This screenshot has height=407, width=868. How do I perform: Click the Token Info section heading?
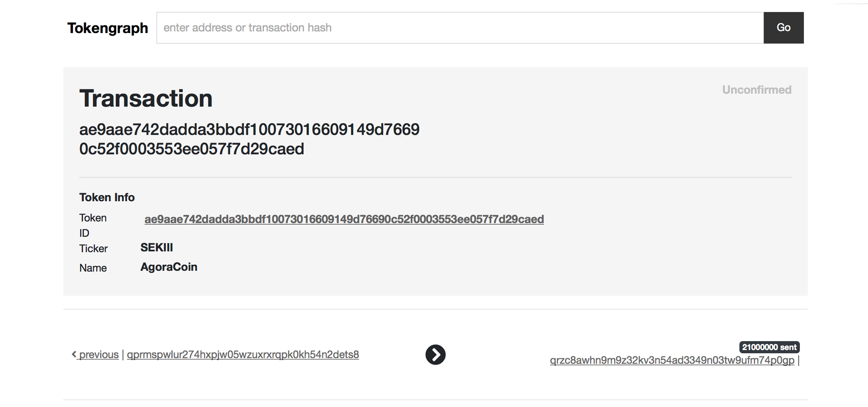click(107, 197)
